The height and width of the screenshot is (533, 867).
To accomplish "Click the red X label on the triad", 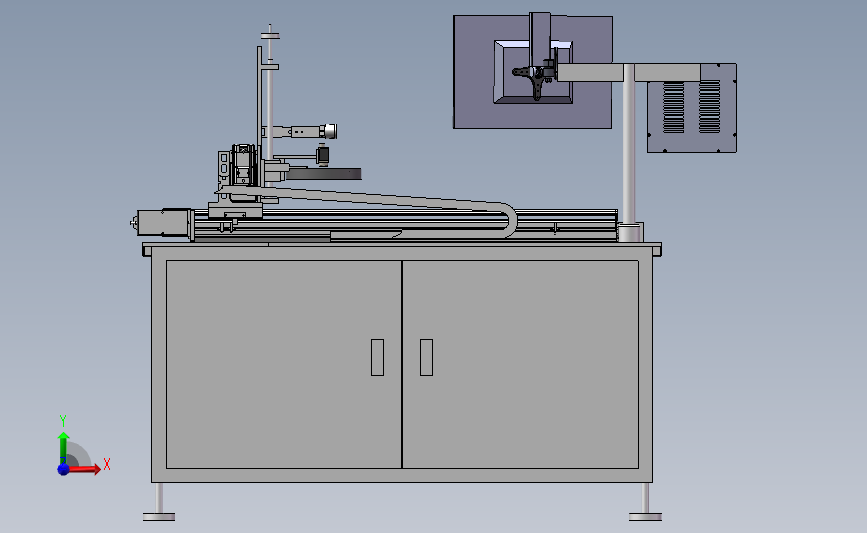I will [107, 464].
